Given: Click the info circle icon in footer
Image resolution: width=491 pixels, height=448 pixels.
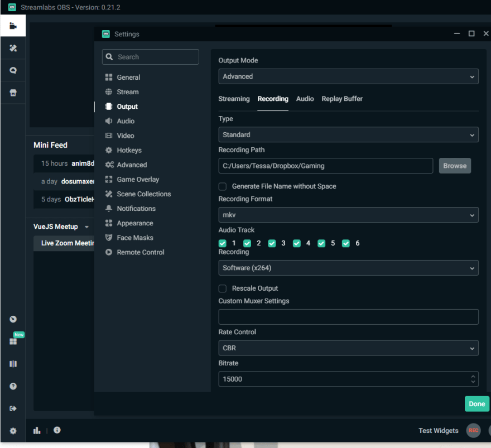Looking at the screenshot, I should click(x=57, y=430).
